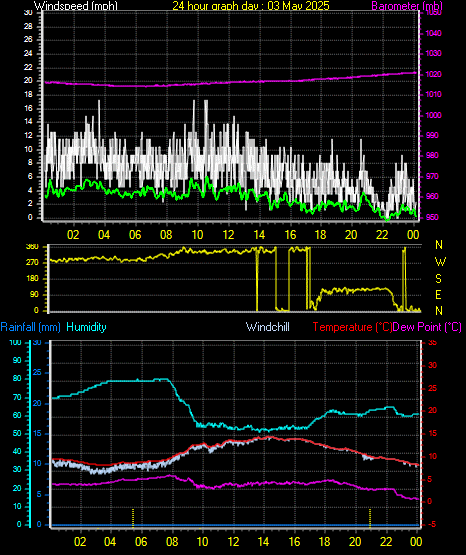Click the compass letter E label
Screen dimensions: 466x555
[x=438, y=295]
